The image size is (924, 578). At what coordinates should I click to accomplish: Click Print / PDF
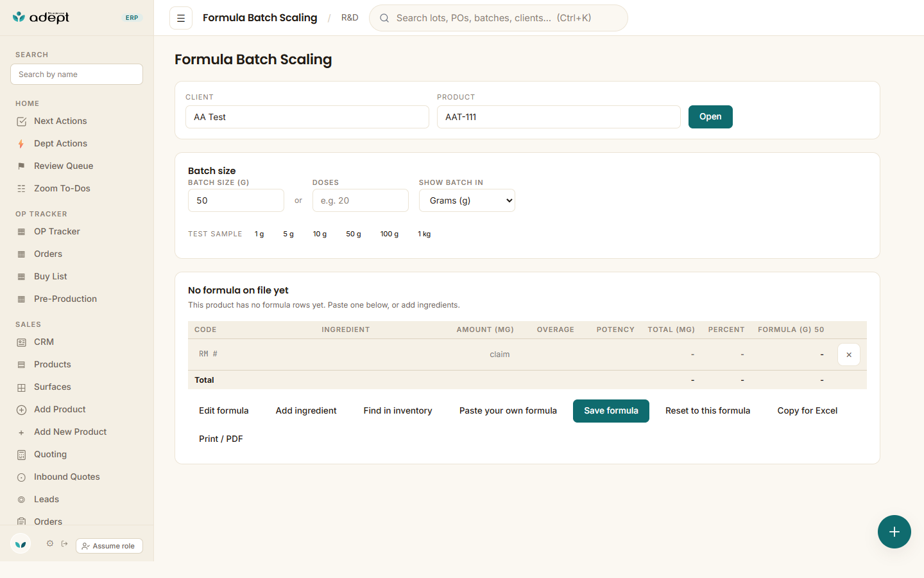click(221, 439)
